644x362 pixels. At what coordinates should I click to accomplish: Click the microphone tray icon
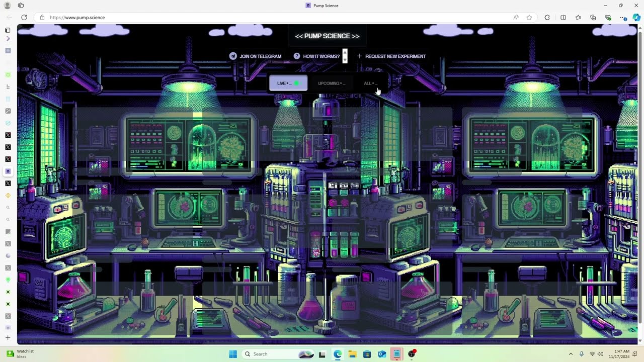click(582, 354)
